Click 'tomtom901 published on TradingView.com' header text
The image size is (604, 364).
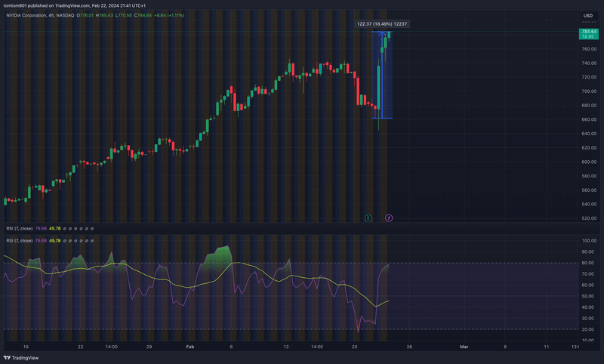46,6
